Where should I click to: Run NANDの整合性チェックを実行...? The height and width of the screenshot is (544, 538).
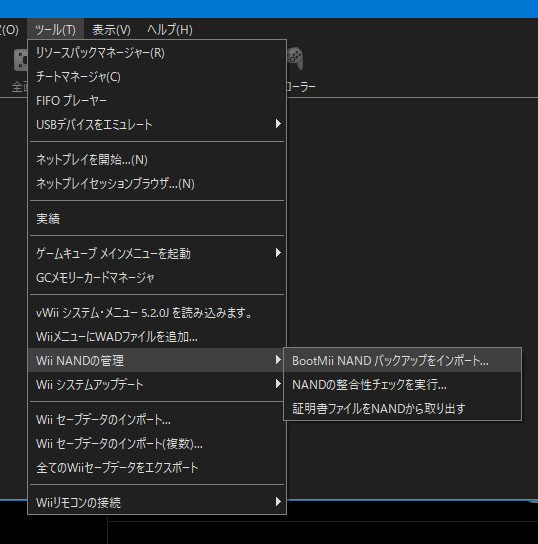(402, 385)
